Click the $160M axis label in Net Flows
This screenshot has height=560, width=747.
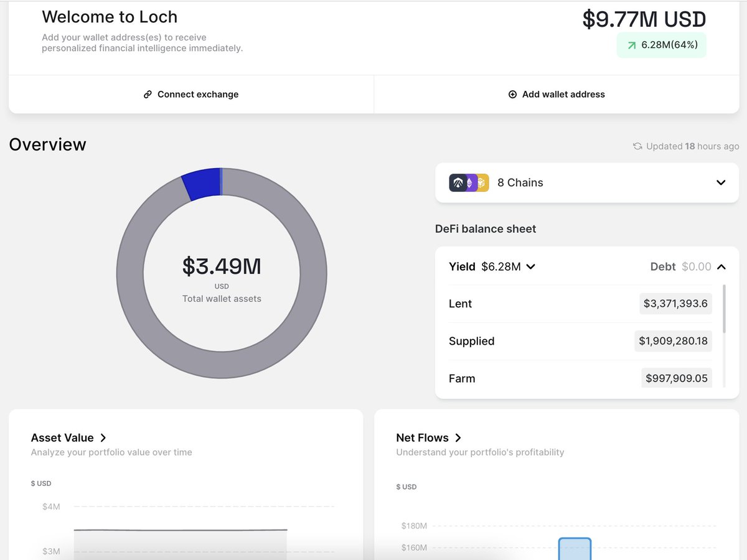[x=414, y=548]
